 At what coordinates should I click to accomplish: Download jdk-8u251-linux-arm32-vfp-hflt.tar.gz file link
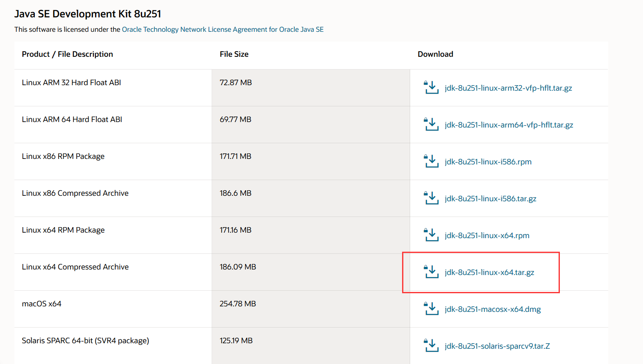click(x=508, y=88)
